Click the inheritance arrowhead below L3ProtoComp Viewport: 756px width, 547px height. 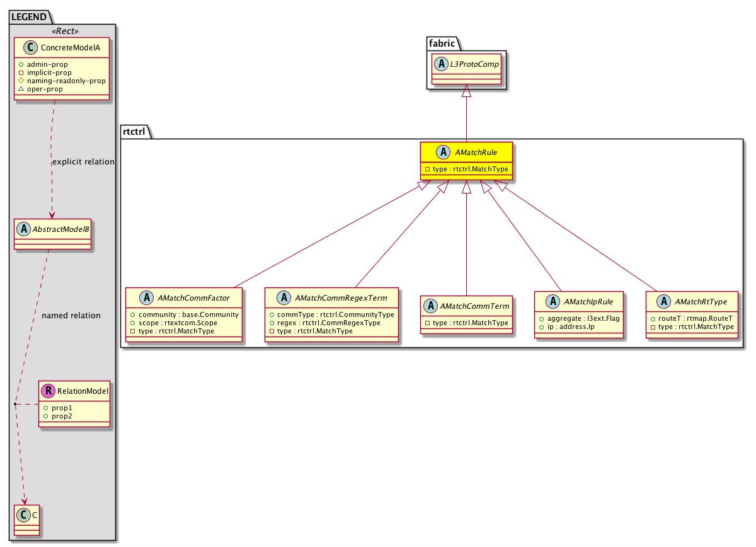[x=466, y=91]
